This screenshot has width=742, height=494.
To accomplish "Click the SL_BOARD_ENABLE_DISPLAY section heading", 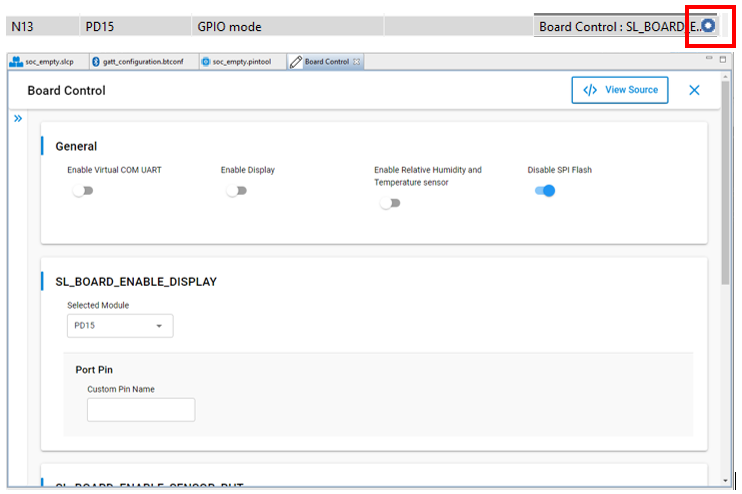I will (136, 282).
